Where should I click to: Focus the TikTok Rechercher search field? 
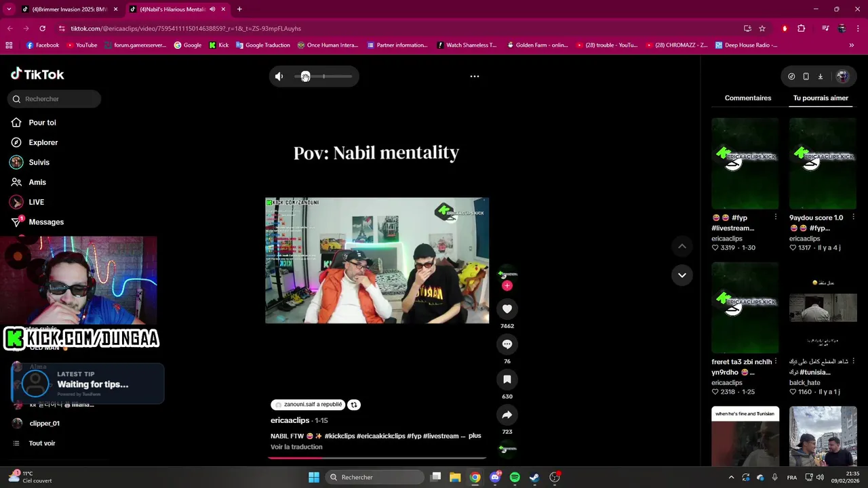[54, 99]
